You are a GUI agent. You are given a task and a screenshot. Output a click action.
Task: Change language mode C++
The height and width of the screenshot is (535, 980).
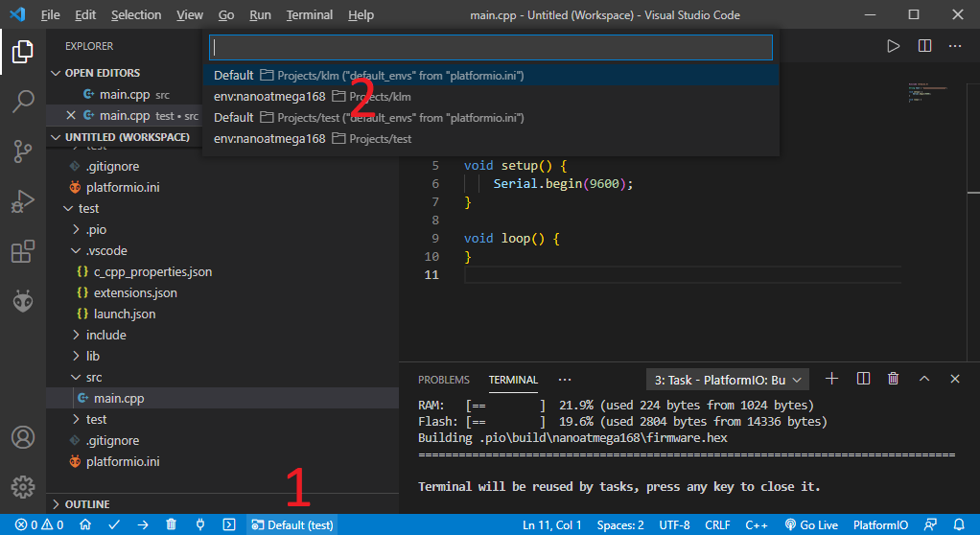pos(757,525)
